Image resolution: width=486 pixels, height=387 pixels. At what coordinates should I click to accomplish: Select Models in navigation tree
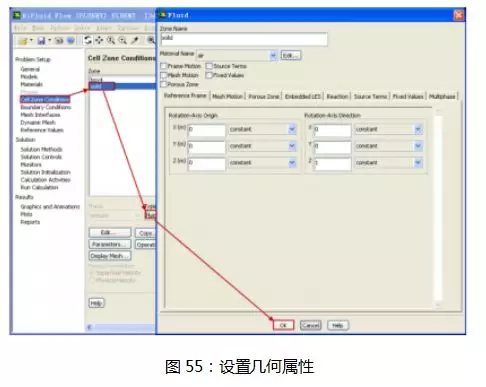29,77
